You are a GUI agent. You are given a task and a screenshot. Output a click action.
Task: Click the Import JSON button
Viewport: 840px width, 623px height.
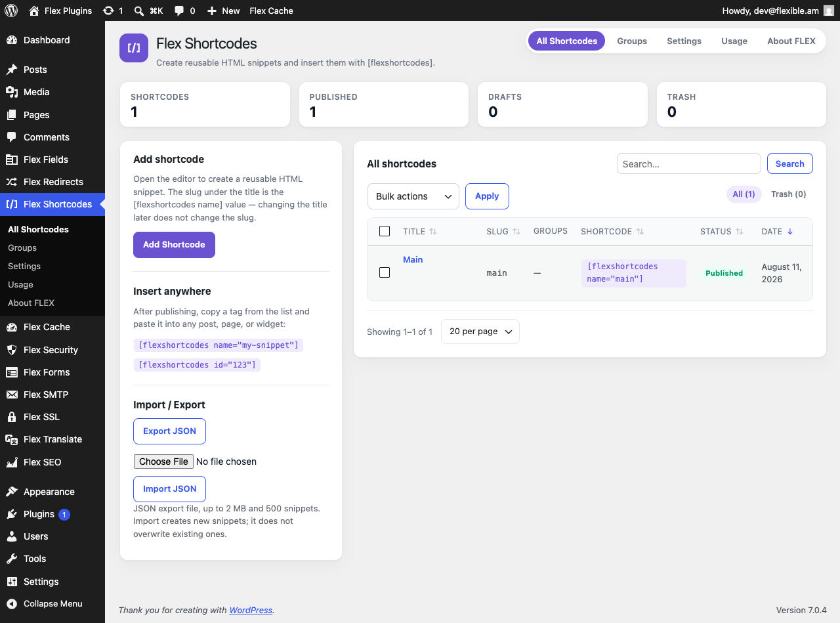(x=169, y=489)
